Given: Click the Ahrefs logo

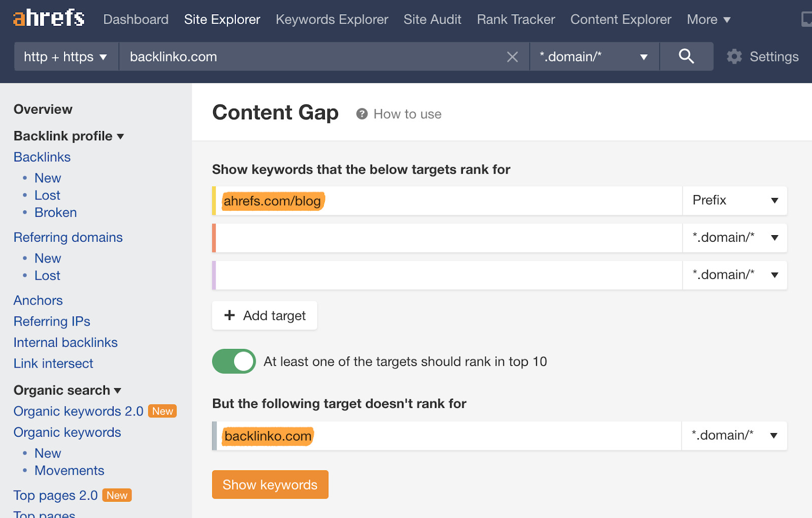Looking at the screenshot, I should [x=49, y=18].
